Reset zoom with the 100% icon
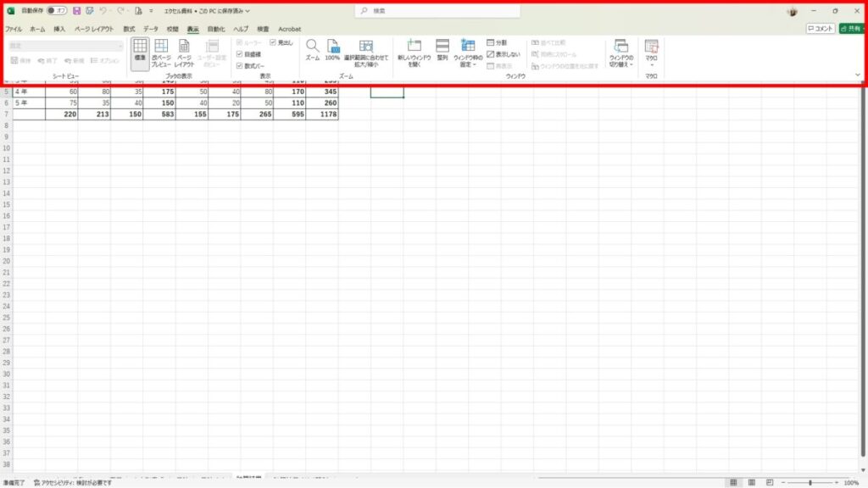 332,51
